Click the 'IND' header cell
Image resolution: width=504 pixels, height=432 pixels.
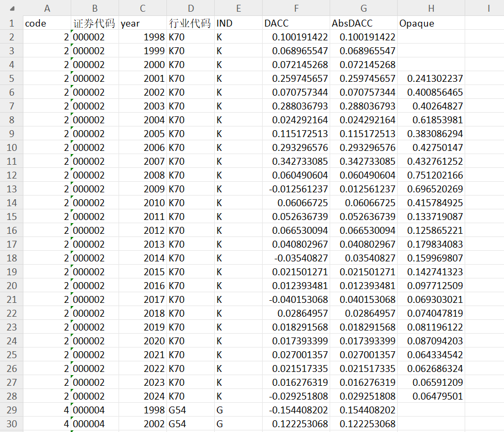click(x=239, y=23)
